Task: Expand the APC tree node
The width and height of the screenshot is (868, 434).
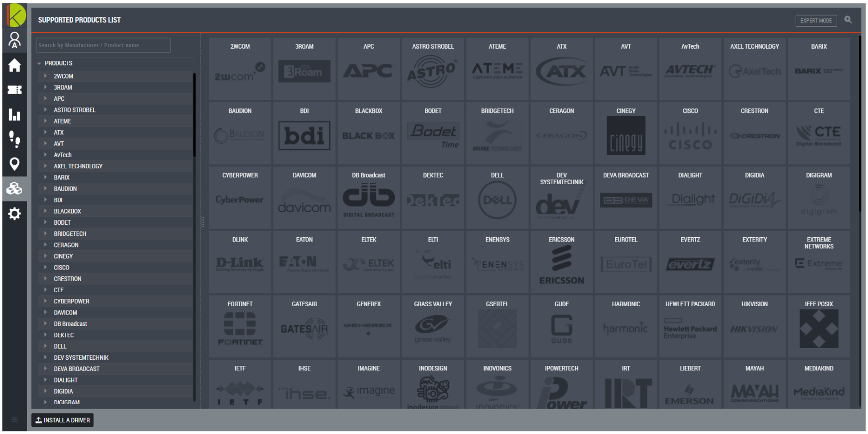Action: (45, 98)
